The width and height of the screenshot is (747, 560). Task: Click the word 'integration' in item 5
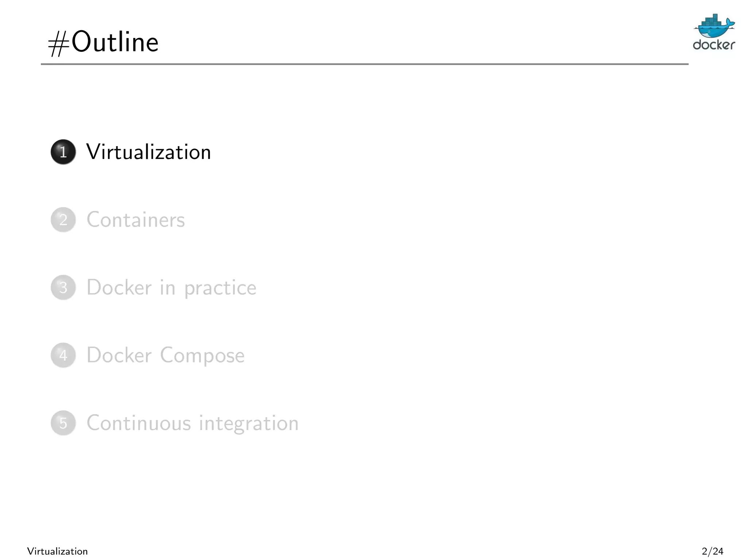249,424
